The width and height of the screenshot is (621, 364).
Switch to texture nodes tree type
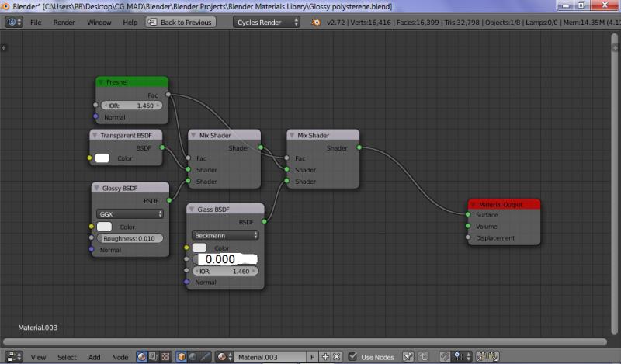tap(165, 357)
